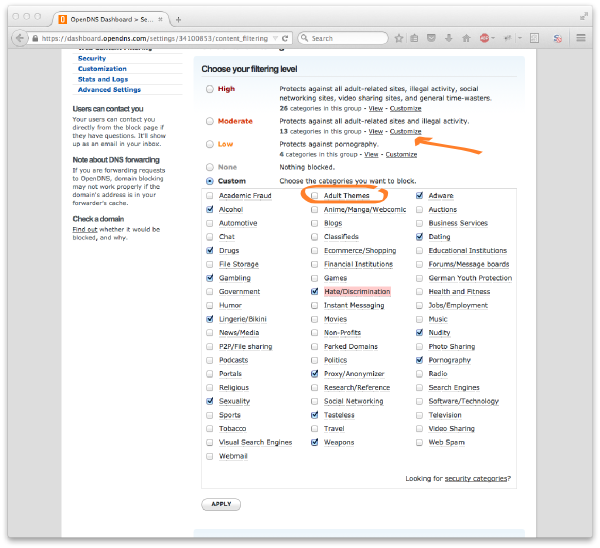
Task: Click the Visual Search Engines label
Action: tap(255, 443)
